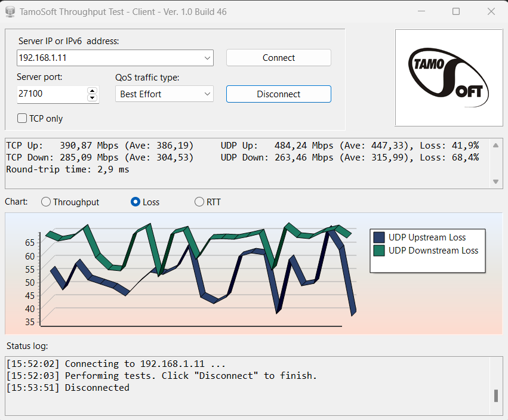Click the chart axis label 65
Image resolution: width=508 pixels, height=420 pixels.
coord(30,243)
